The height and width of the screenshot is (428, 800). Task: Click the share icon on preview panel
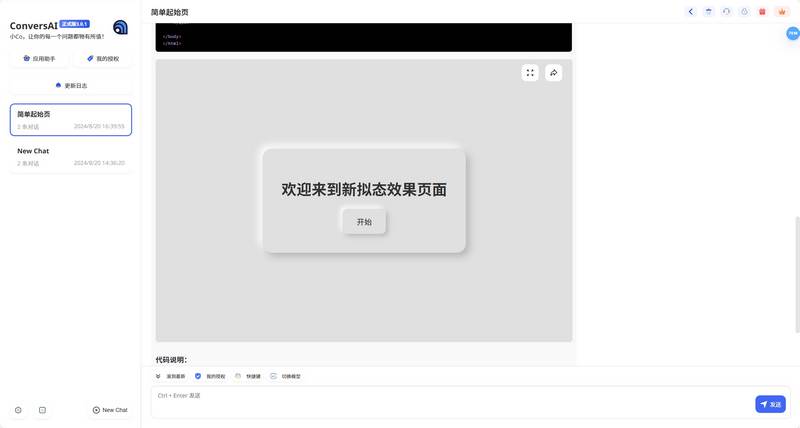[x=554, y=72]
